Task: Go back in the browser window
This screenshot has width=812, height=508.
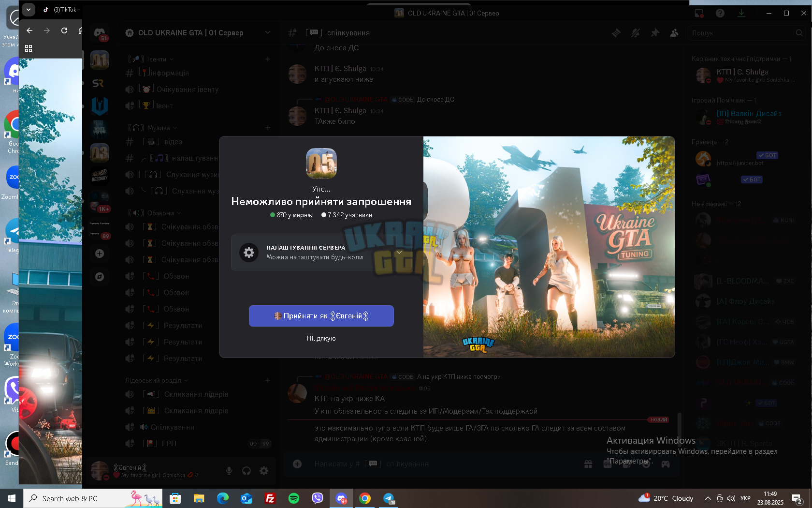Action: tap(30, 30)
